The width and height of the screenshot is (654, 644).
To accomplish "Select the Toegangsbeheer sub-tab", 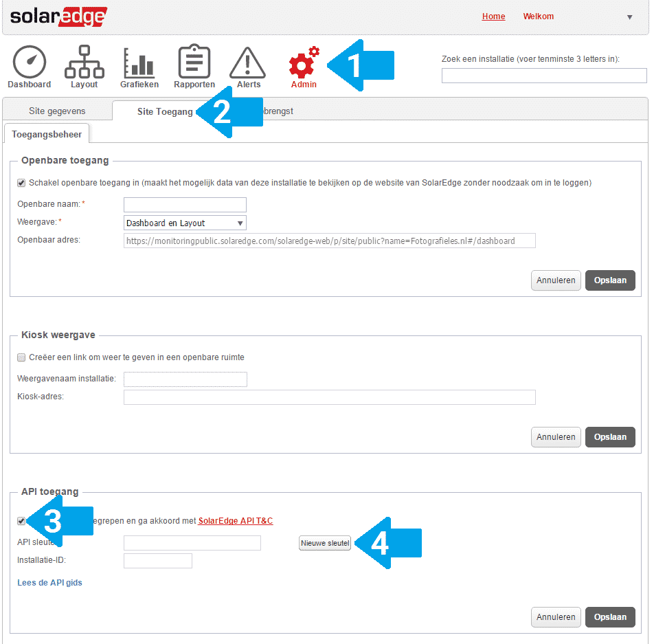I will (x=47, y=135).
